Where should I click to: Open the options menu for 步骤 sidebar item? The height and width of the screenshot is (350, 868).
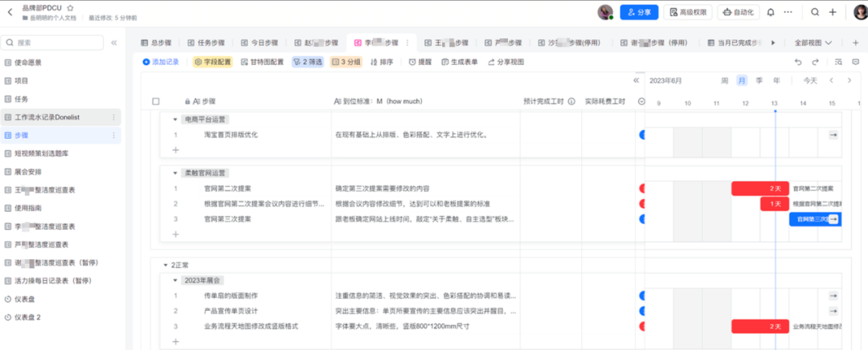pyautogui.click(x=114, y=135)
